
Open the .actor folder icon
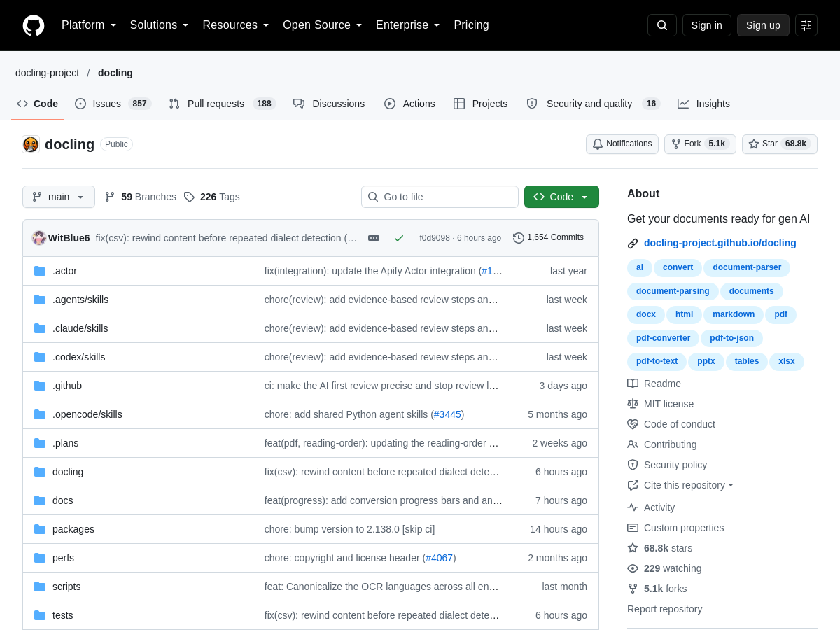[40, 271]
